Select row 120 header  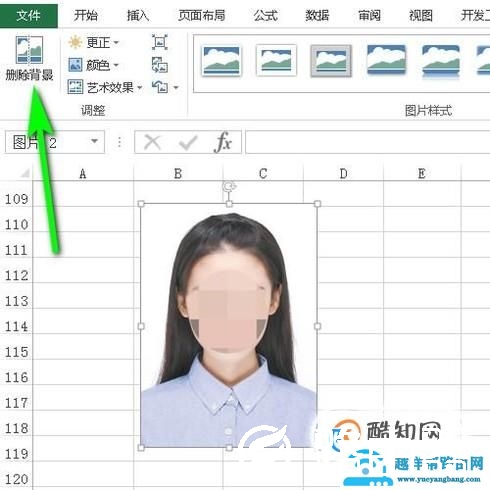point(16,479)
